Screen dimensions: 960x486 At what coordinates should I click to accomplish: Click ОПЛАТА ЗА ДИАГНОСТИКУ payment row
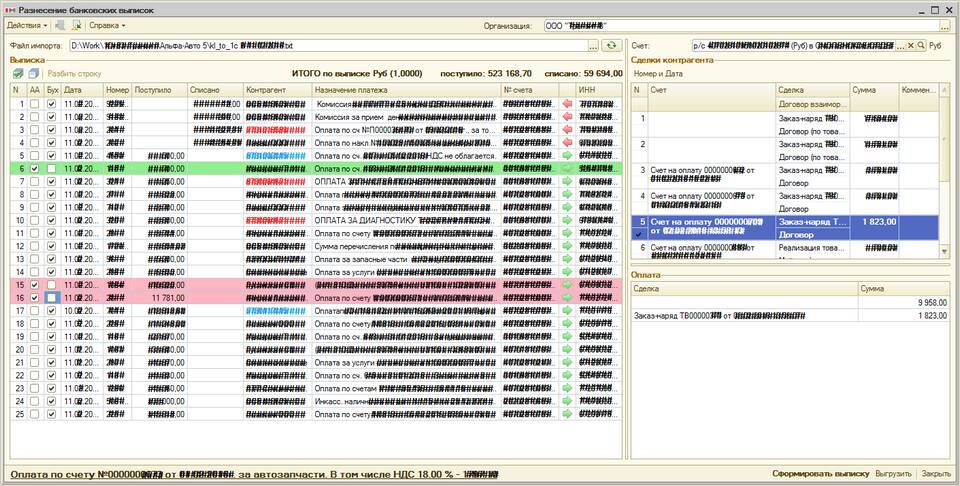point(406,220)
